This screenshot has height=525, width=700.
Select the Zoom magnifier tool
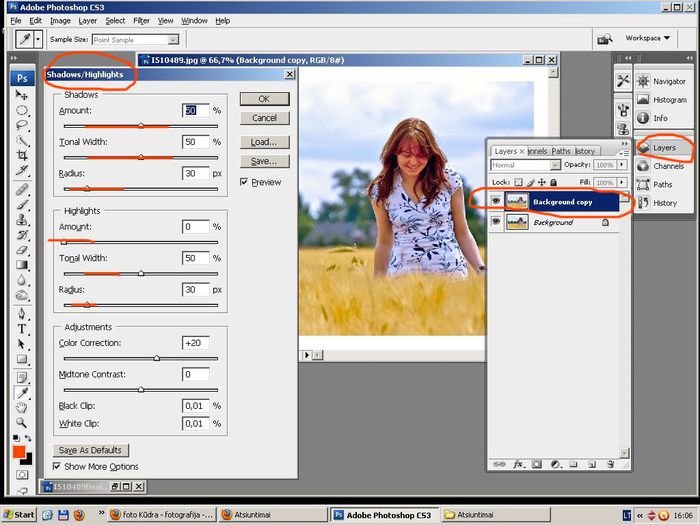22,421
